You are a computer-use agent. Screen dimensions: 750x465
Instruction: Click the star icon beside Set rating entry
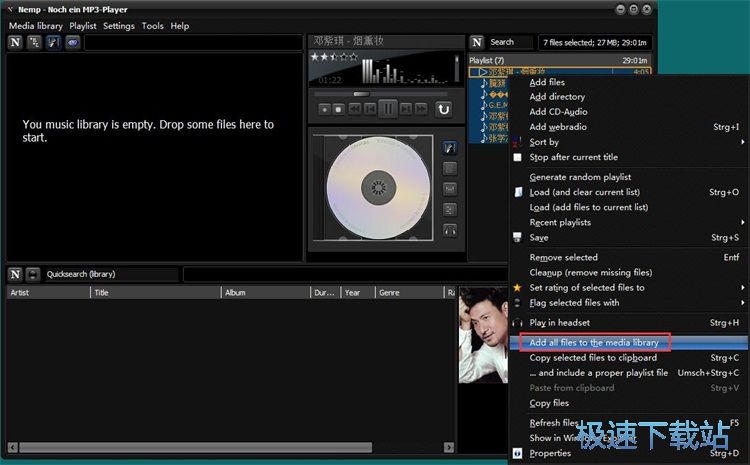[x=517, y=288]
